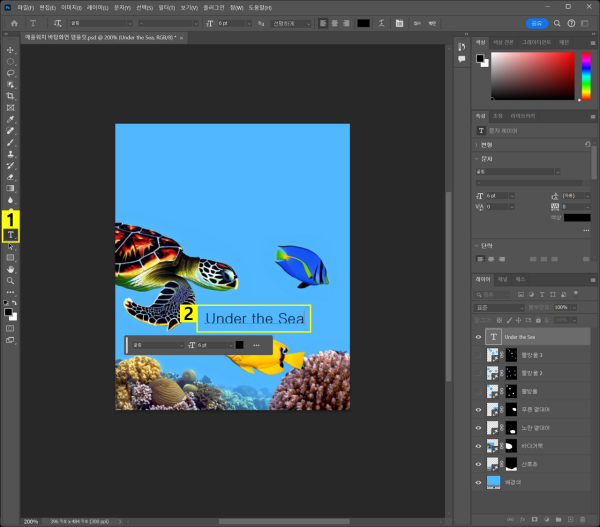Select the Eyedropper tool
The width and height of the screenshot is (600, 527).
click(11, 119)
